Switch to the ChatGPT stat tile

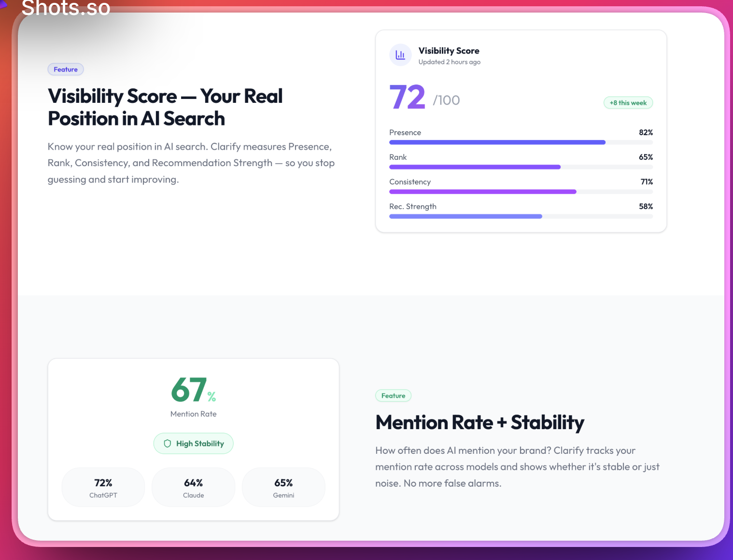click(103, 487)
